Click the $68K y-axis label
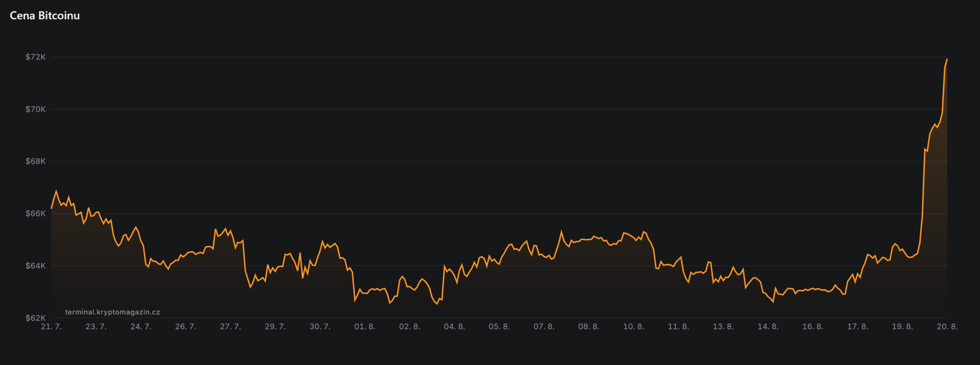980x365 pixels. pos(36,161)
